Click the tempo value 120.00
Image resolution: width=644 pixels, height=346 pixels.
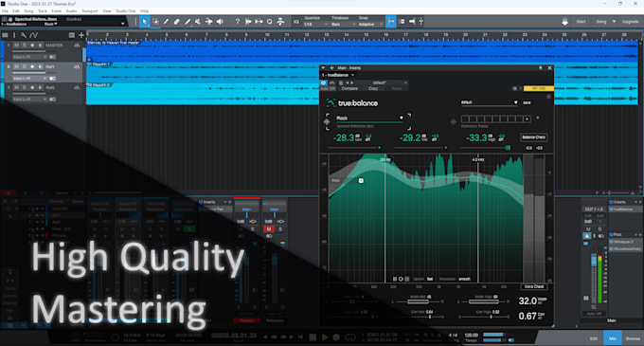471,335
